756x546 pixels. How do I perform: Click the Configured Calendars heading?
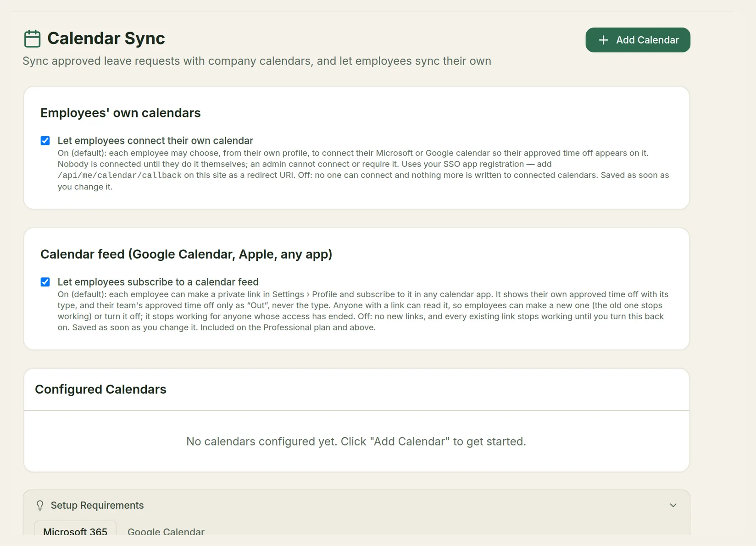(100, 389)
